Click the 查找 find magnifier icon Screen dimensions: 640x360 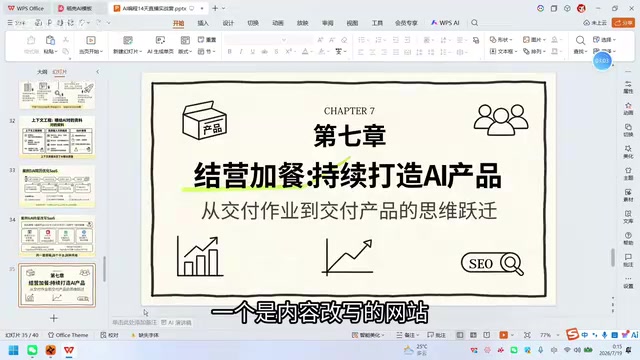[x=580, y=40]
